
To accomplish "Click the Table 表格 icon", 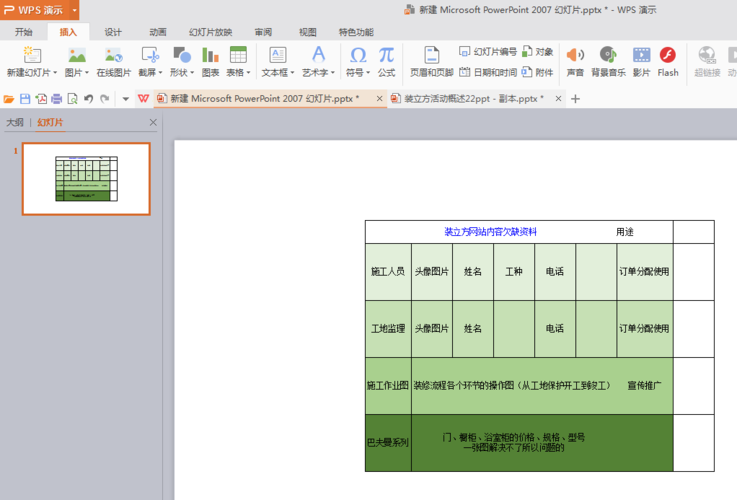I will [238, 55].
